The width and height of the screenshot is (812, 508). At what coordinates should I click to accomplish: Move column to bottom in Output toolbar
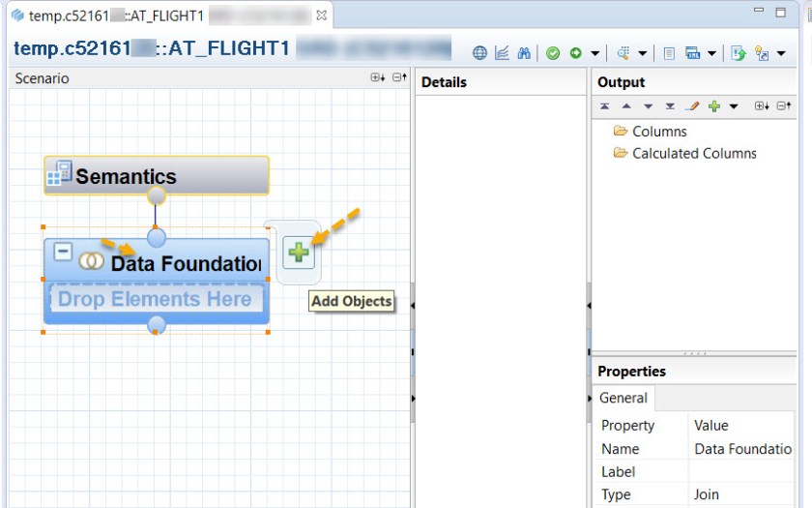tap(670, 106)
